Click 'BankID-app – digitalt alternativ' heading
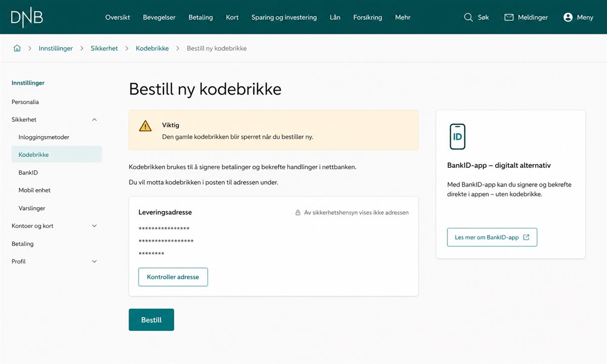This screenshot has height=364, width=607. 499,165
